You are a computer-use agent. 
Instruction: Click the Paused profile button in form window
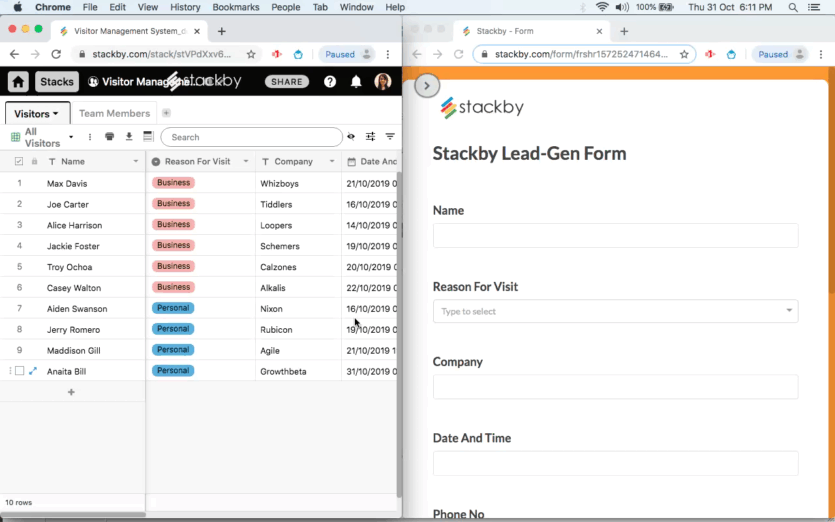[780, 54]
